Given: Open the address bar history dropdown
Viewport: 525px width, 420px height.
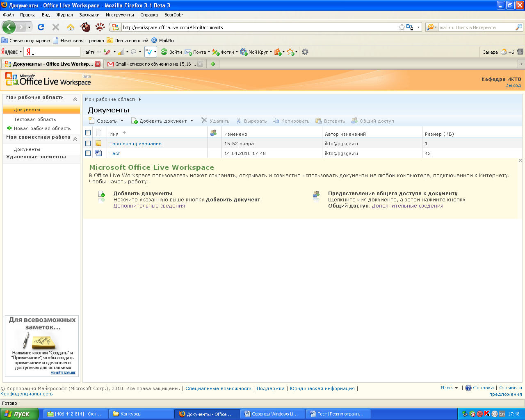Looking at the screenshot, I should point(418,27).
